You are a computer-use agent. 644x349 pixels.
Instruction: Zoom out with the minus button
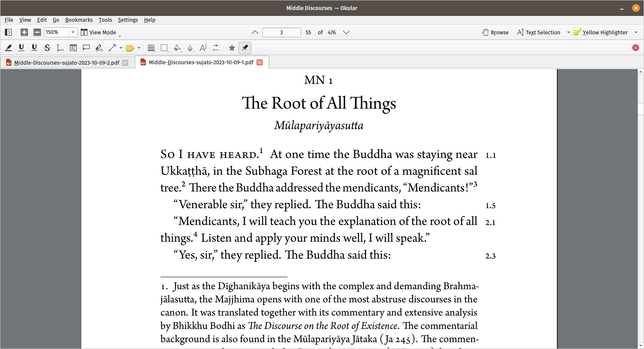tap(37, 32)
